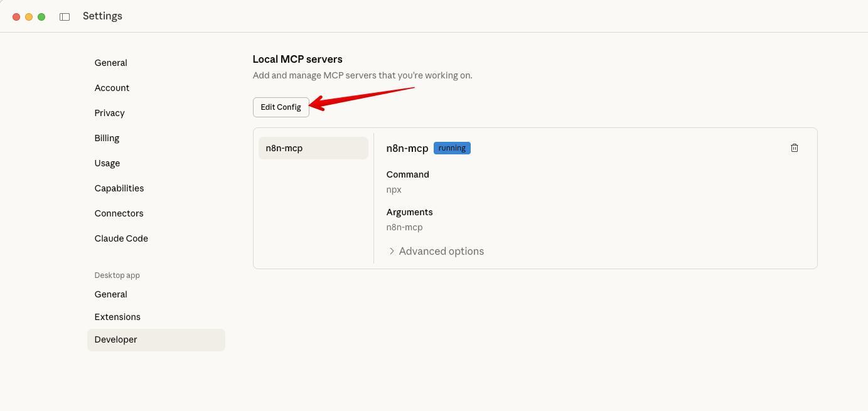Click the yellow minimize window button
868x411 pixels.
pyautogui.click(x=29, y=17)
